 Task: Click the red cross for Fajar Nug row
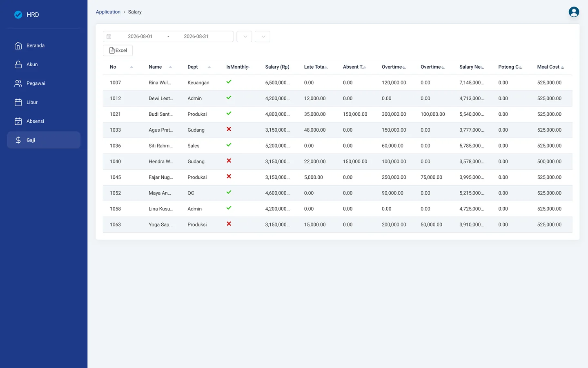[229, 177]
